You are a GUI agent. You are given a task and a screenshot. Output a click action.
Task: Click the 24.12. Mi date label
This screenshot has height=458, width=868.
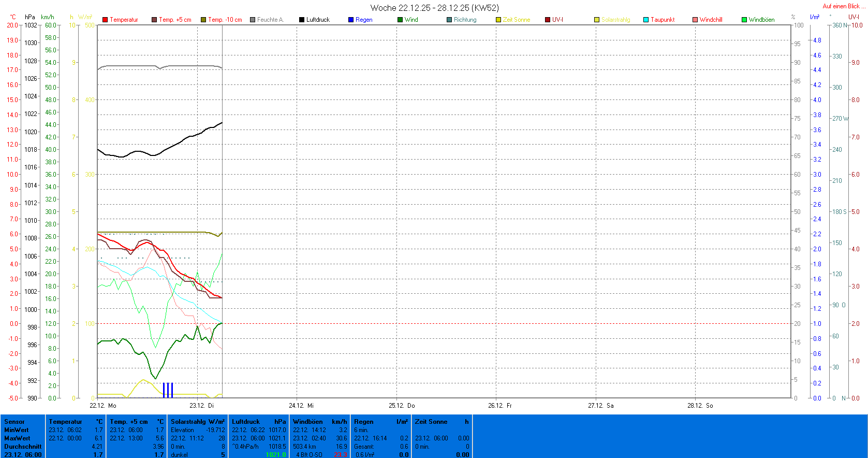pos(301,406)
